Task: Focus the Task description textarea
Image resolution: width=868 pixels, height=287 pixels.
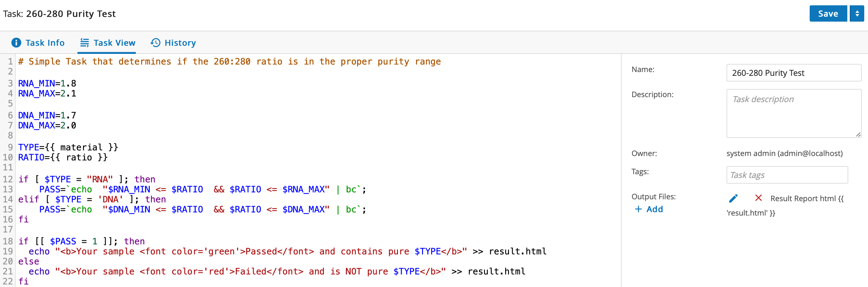Action: pos(794,113)
